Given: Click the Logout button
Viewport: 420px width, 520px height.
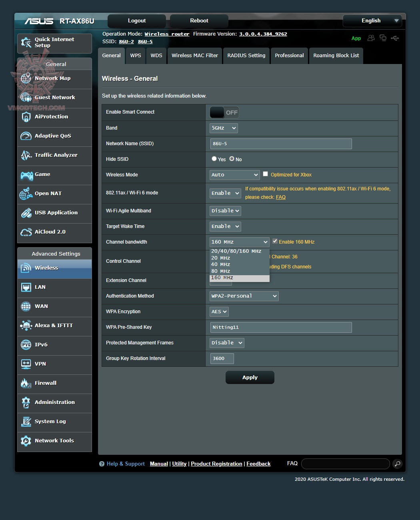Looking at the screenshot, I should pyautogui.click(x=137, y=21).
